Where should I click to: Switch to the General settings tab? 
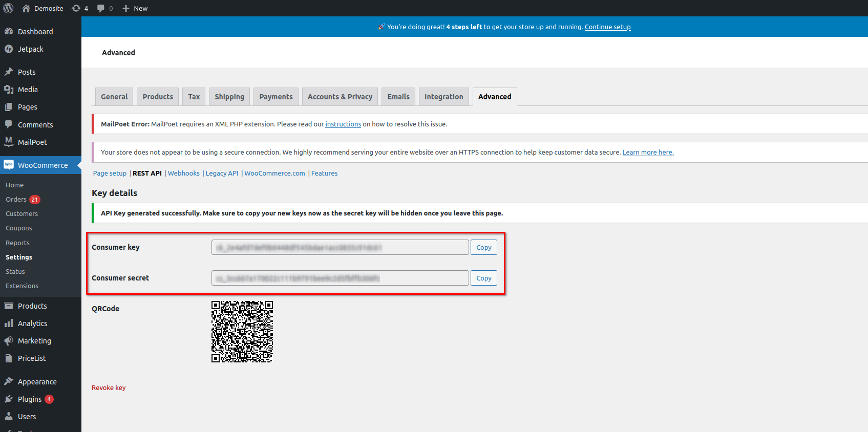point(114,97)
